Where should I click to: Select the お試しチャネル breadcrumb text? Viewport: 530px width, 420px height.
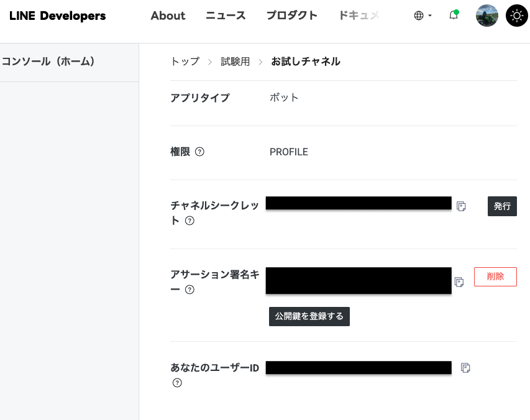coord(306,62)
